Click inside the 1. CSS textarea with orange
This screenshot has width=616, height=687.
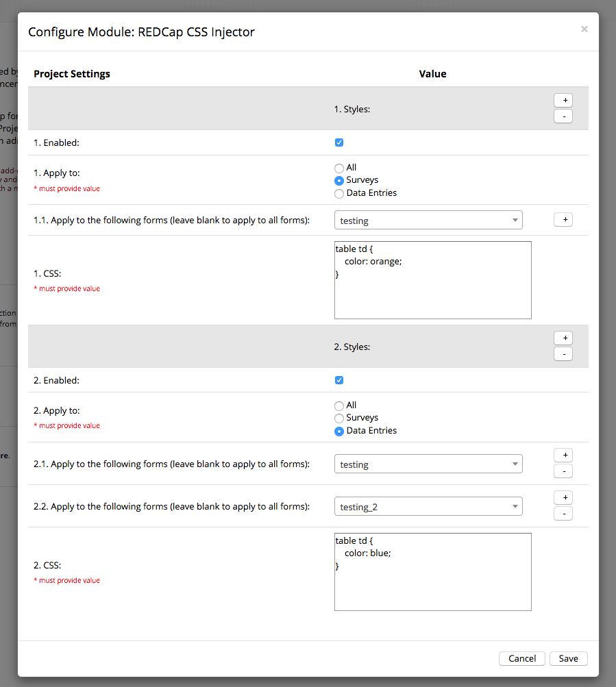pos(433,280)
